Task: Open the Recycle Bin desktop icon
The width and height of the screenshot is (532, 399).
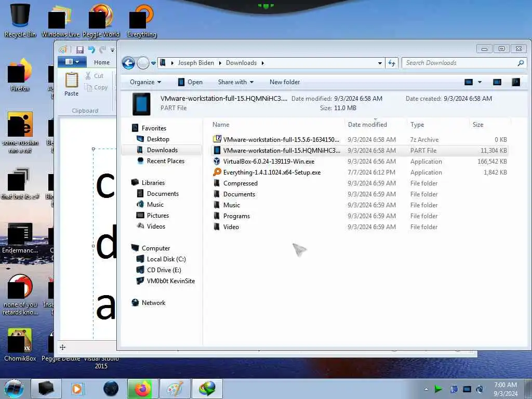Action: (20, 21)
